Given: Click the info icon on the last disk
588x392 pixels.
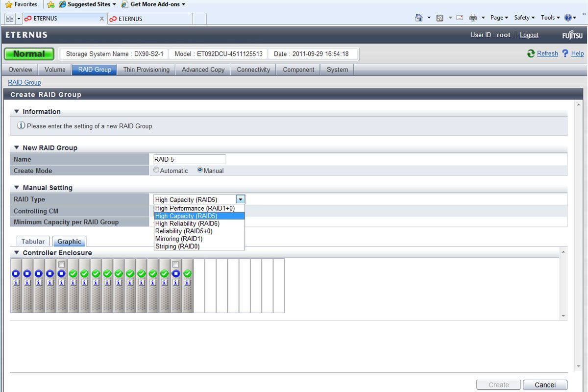Looking at the screenshot, I should (187, 283).
